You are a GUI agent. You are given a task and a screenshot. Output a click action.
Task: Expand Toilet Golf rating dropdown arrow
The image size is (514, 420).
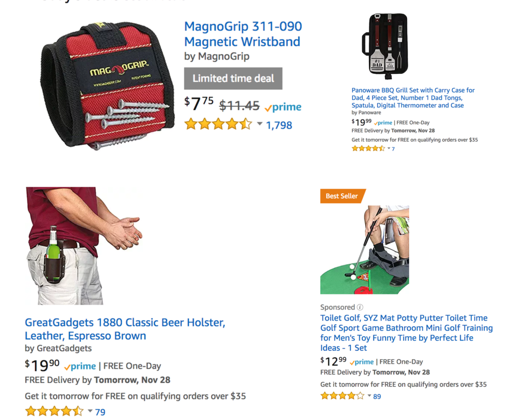[369, 396]
